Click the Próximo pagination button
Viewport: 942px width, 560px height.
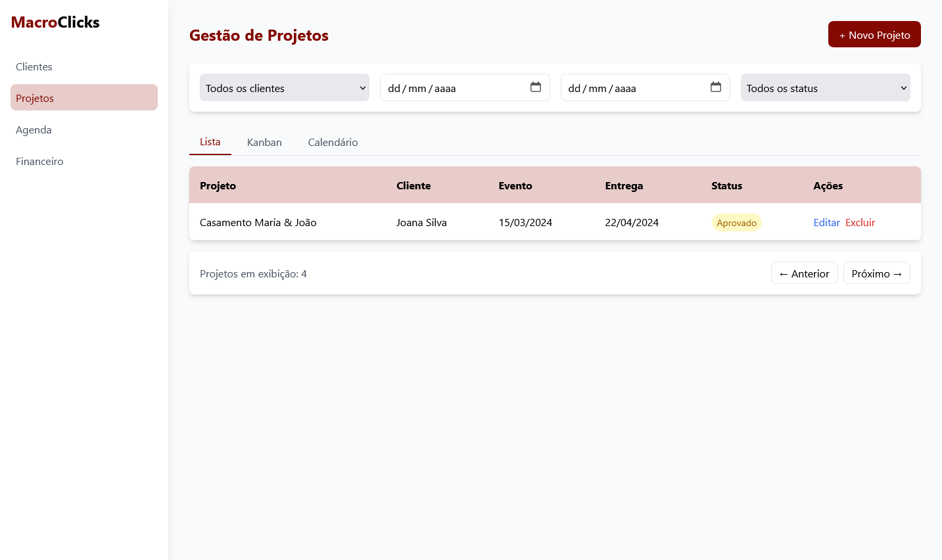click(876, 273)
